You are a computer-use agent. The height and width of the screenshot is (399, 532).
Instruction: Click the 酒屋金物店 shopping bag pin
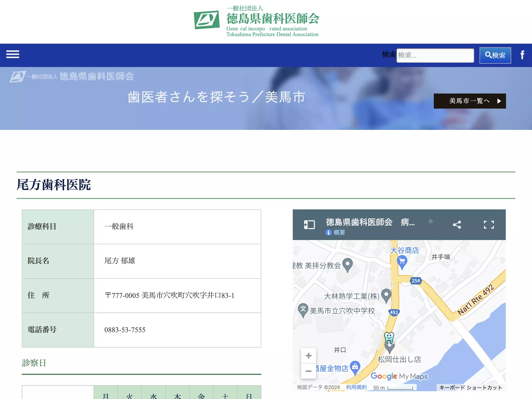[x=355, y=368]
